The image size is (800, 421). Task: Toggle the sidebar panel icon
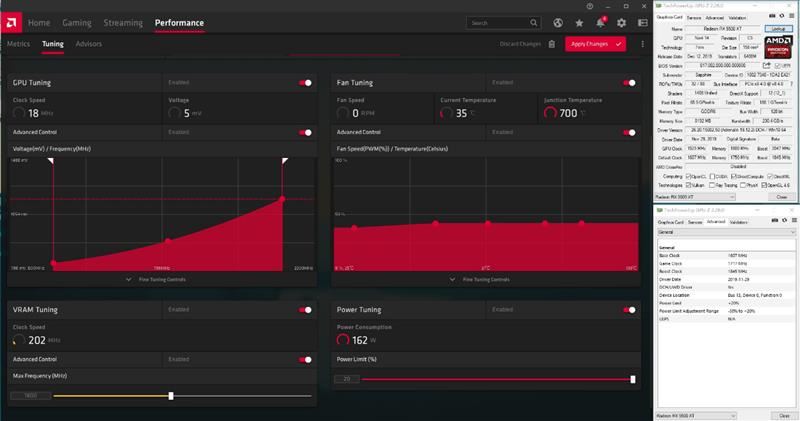[643, 23]
